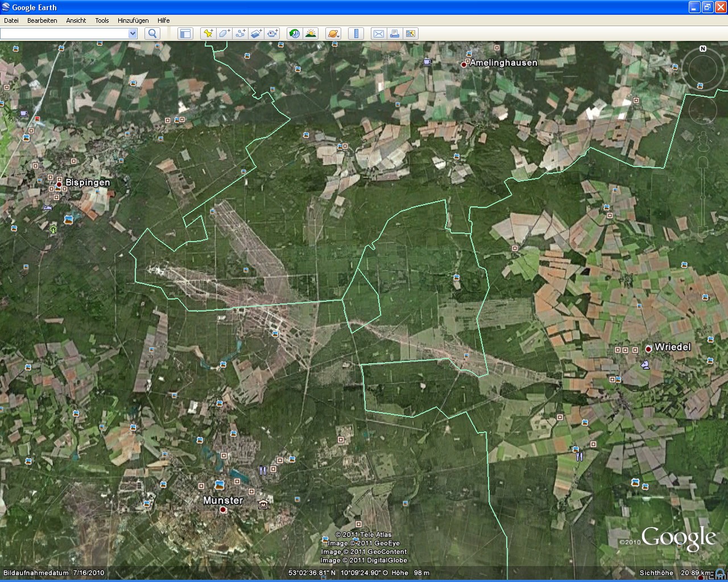Click the Munster place label
This screenshot has width=728, height=582.
click(x=223, y=500)
